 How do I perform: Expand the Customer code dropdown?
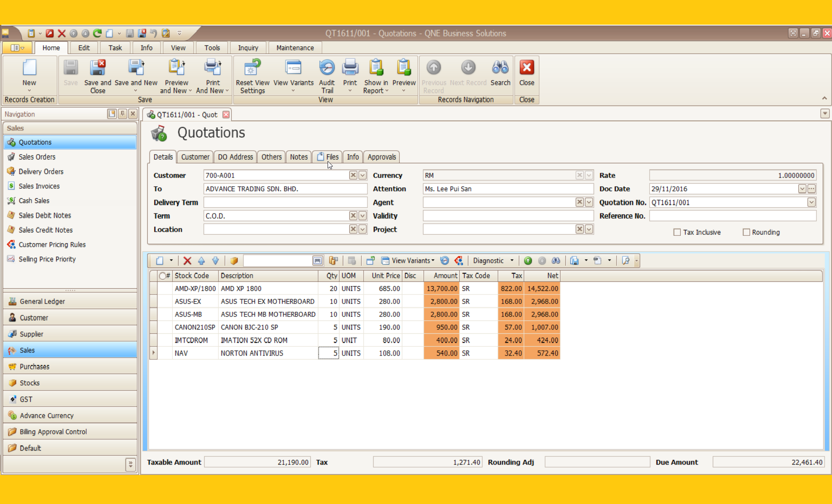point(363,175)
